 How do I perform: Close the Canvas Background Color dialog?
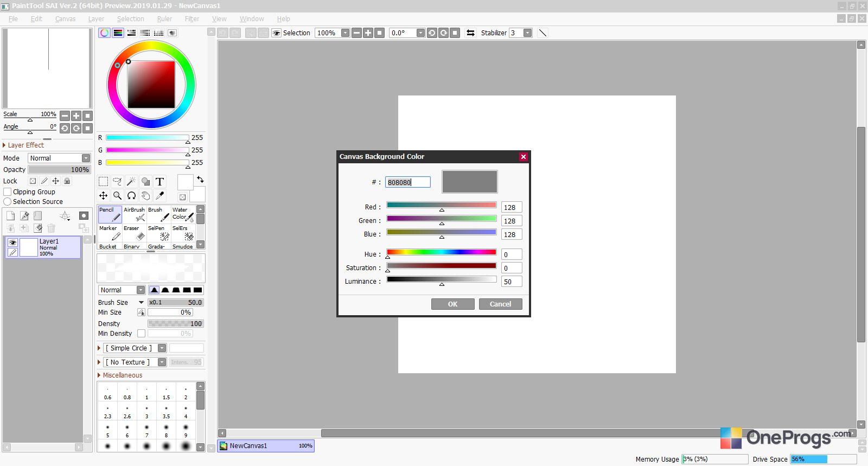click(524, 157)
